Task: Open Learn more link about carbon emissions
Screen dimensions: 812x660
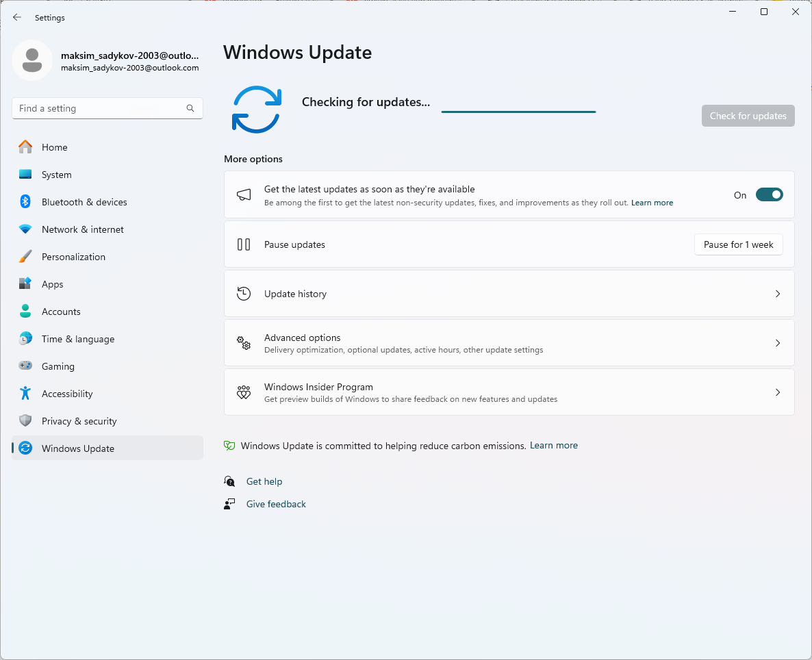Action: tap(554, 446)
